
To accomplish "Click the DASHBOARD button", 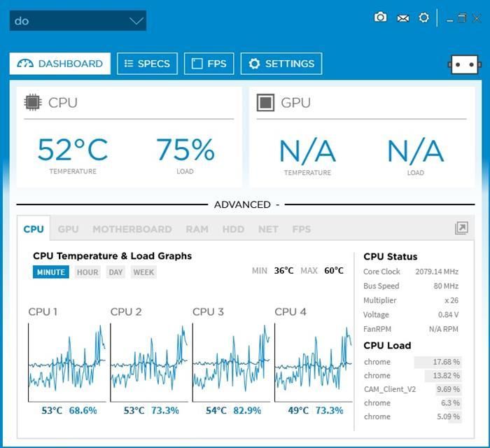I will coord(60,64).
